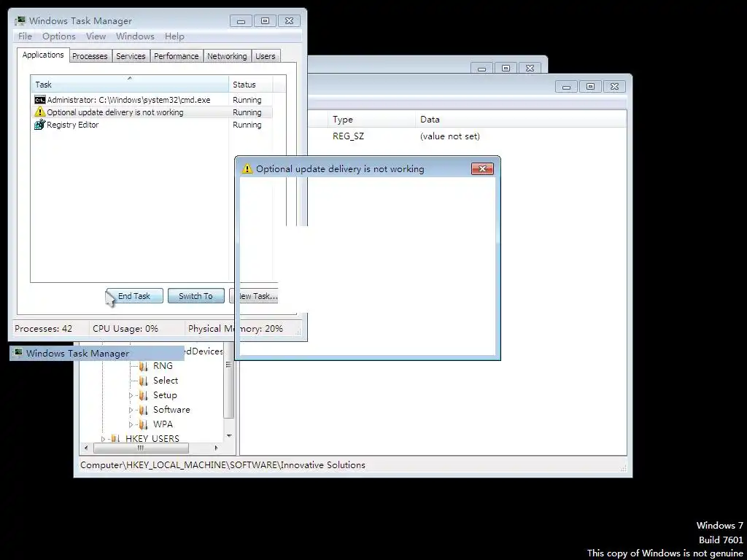This screenshot has height=560, width=747.
Task: Select the WPA key in Registry Editor
Action: [163, 424]
